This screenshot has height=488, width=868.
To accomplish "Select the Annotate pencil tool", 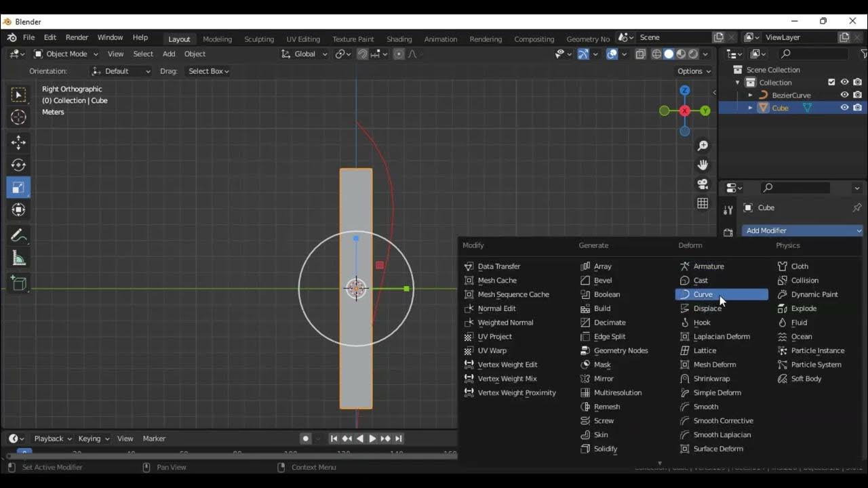I will click(x=18, y=236).
